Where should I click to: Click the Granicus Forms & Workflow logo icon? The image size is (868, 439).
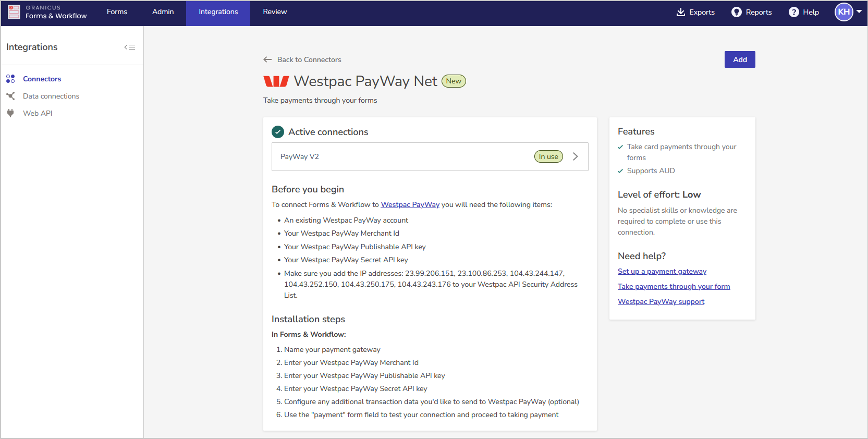[14, 12]
